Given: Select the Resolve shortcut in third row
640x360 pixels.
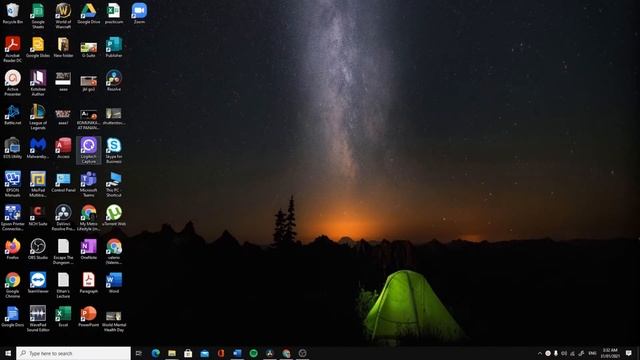Looking at the screenshot, I should tap(114, 81).
